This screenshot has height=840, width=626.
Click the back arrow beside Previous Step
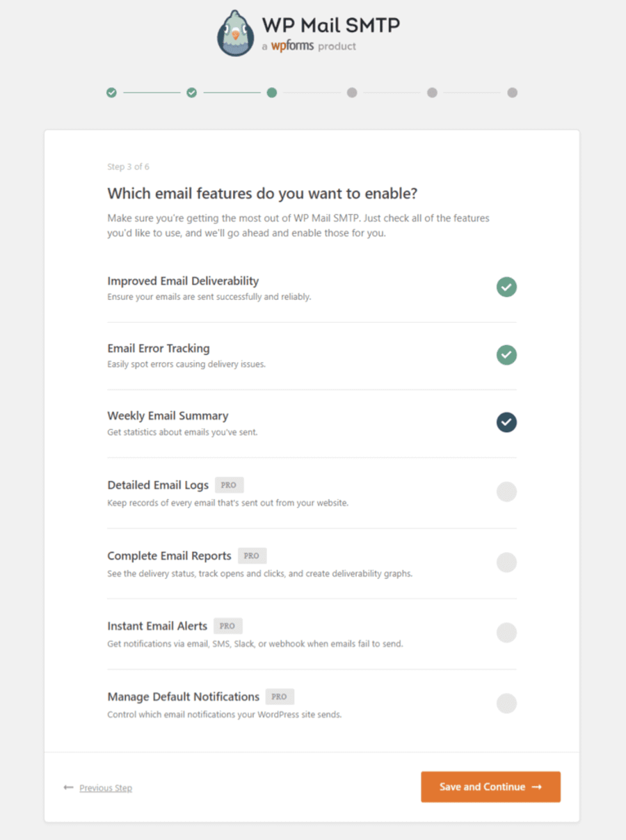tap(67, 787)
